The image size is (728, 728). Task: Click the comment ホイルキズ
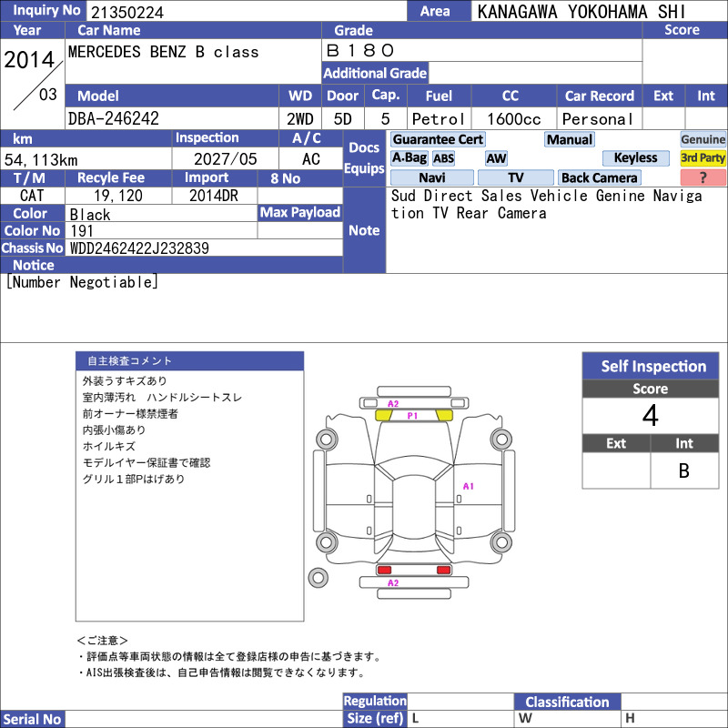[108, 446]
